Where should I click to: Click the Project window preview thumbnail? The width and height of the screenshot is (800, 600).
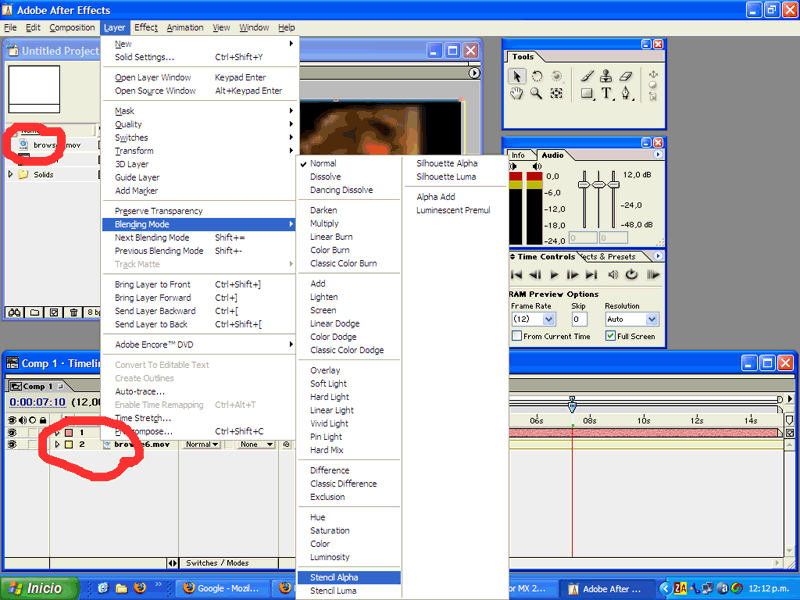tap(34, 89)
